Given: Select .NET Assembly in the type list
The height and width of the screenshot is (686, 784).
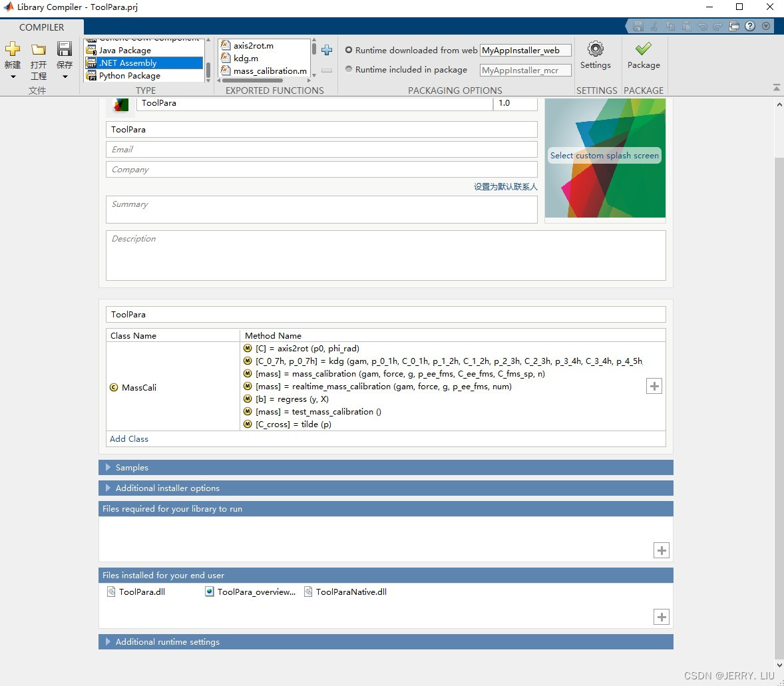Looking at the screenshot, I should tap(144, 63).
